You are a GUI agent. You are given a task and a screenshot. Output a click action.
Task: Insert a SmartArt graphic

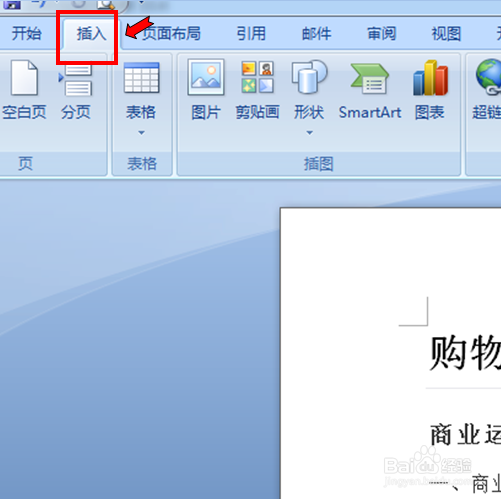[370, 91]
